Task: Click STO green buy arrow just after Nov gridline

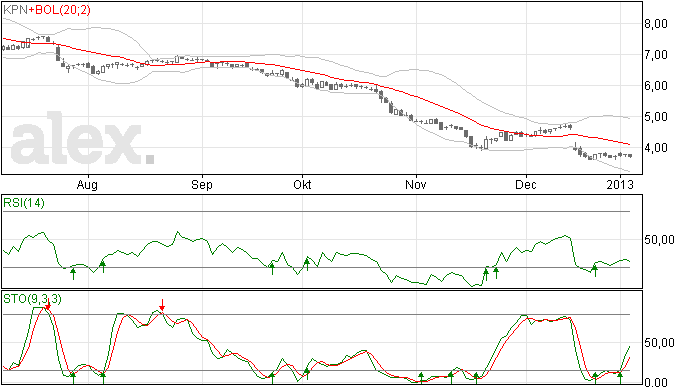Action: (421, 377)
